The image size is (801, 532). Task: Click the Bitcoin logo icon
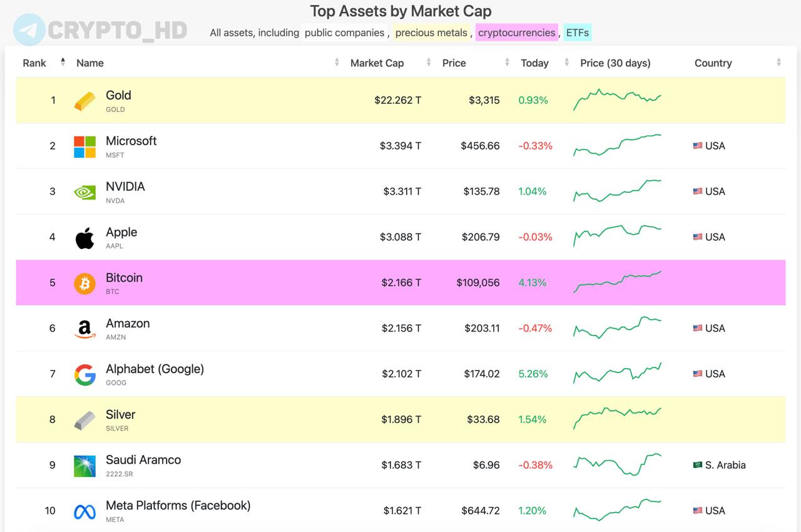pyautogui.click(x=84, y=284)
